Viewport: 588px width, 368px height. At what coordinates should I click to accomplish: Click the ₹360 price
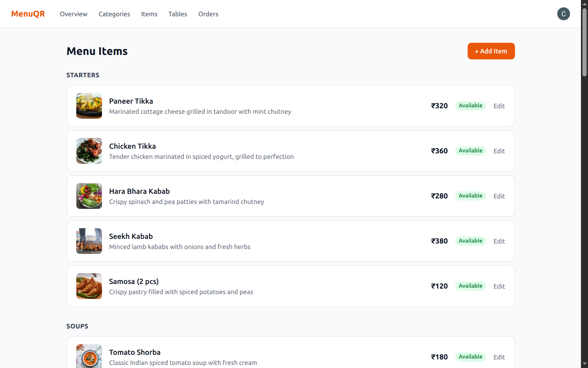(x=439, y=151)
